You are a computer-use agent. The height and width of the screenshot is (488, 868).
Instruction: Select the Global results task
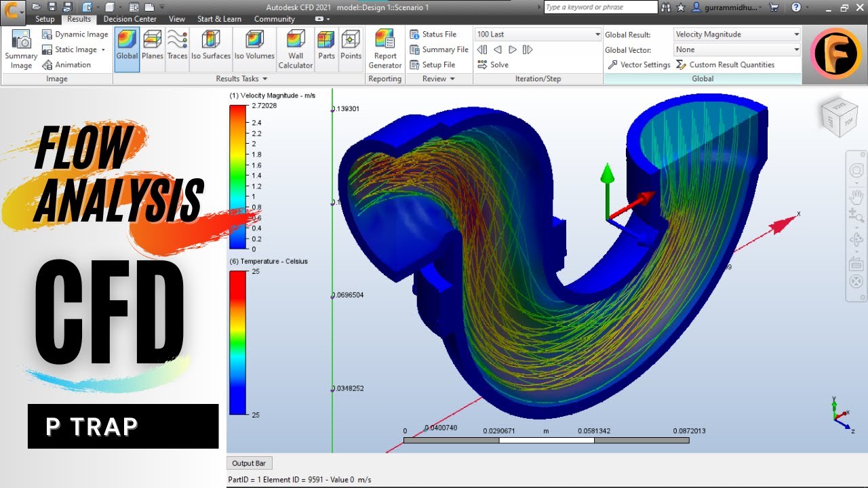click(x=127, y=49)
